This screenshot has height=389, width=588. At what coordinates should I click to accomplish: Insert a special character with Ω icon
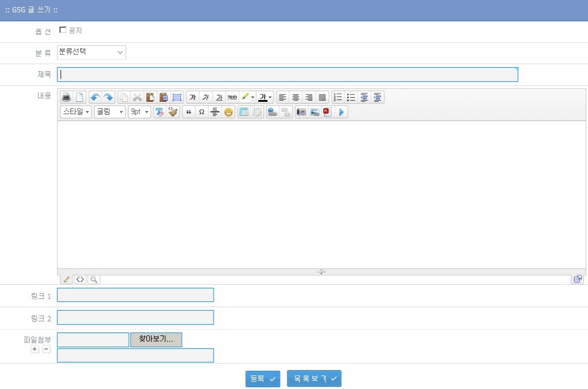(202, 112)
